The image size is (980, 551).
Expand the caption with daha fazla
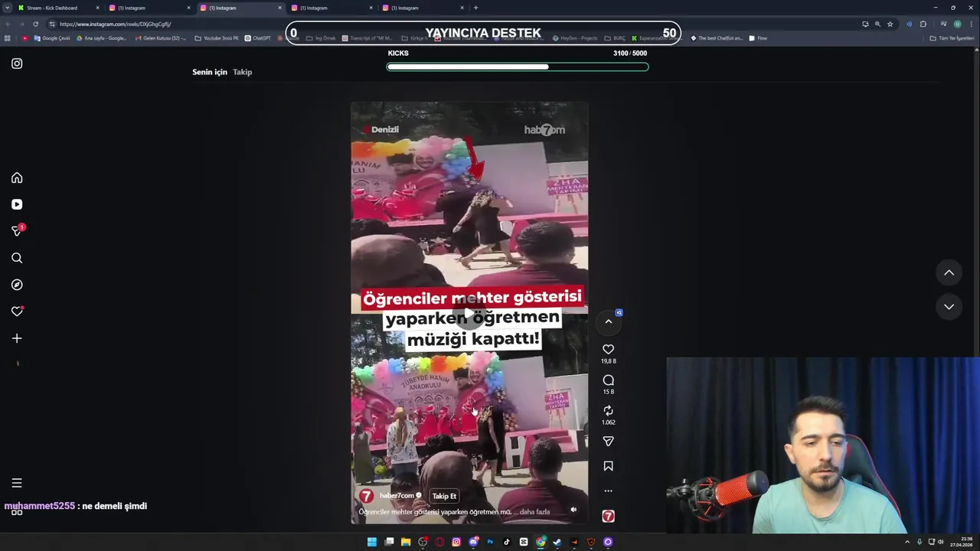click(x=534, y=512)
